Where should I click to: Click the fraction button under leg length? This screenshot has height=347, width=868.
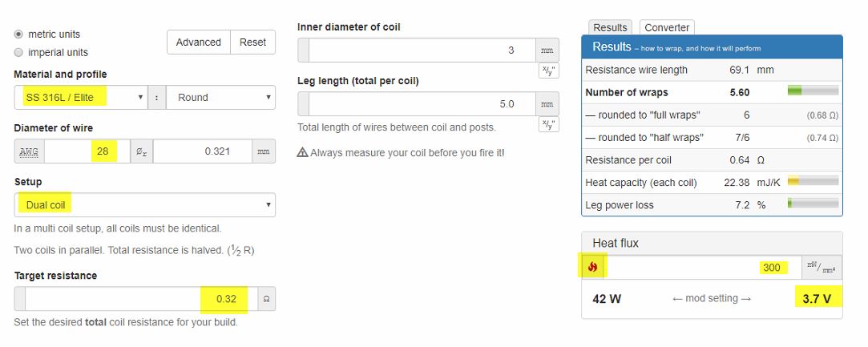548,124
